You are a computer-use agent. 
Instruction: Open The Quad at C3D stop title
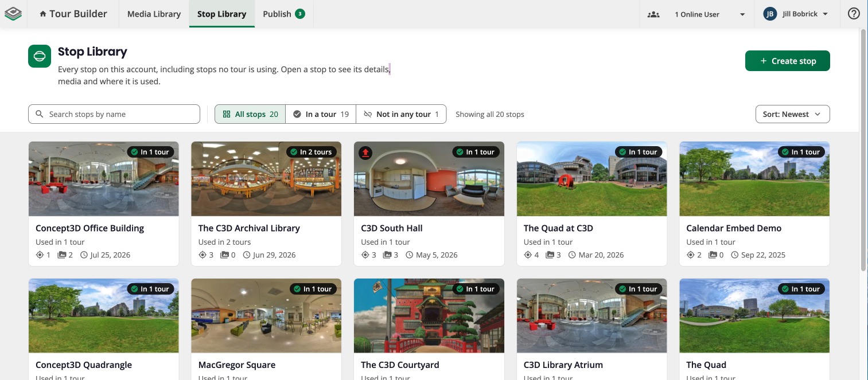(x=558, y=228)
